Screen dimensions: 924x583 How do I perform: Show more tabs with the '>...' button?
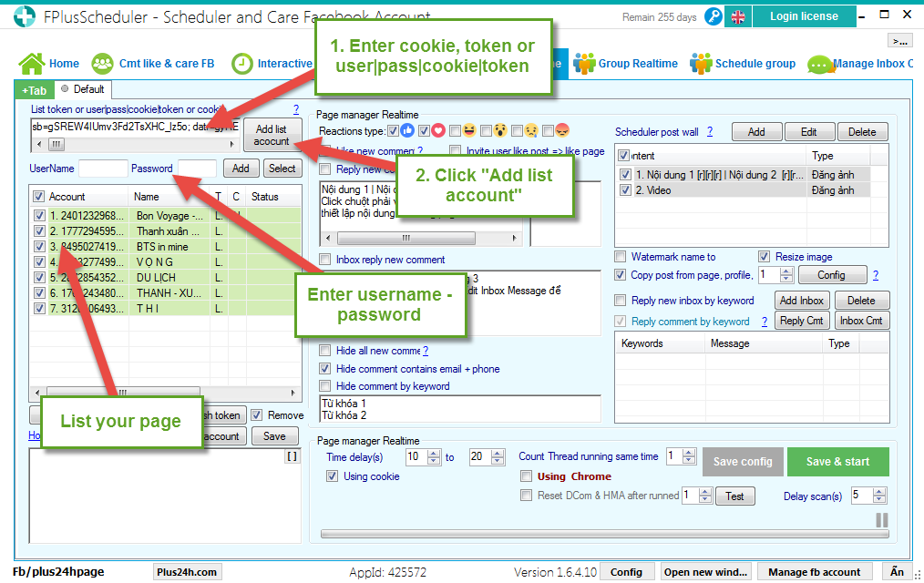tap(899, 41)
